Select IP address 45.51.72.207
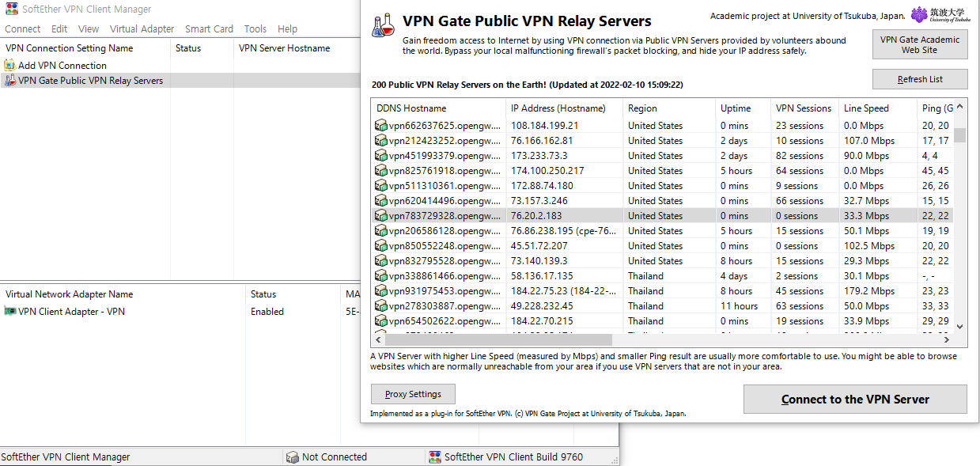This screenshot has width=980, height=466. [539, 246]
